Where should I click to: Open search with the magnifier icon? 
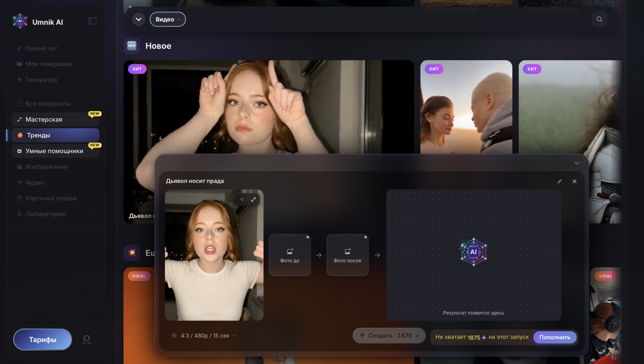(599, 19)
